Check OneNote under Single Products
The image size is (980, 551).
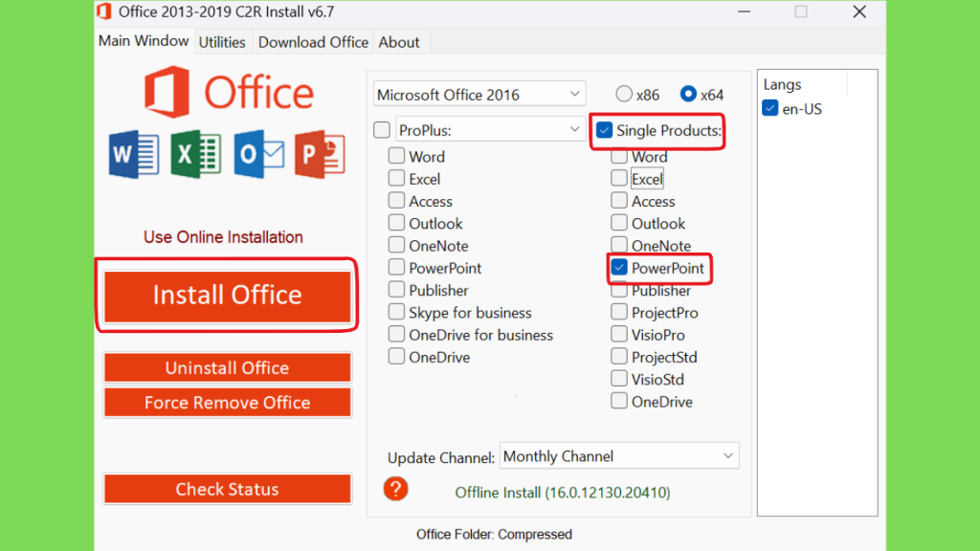[619, 244]
